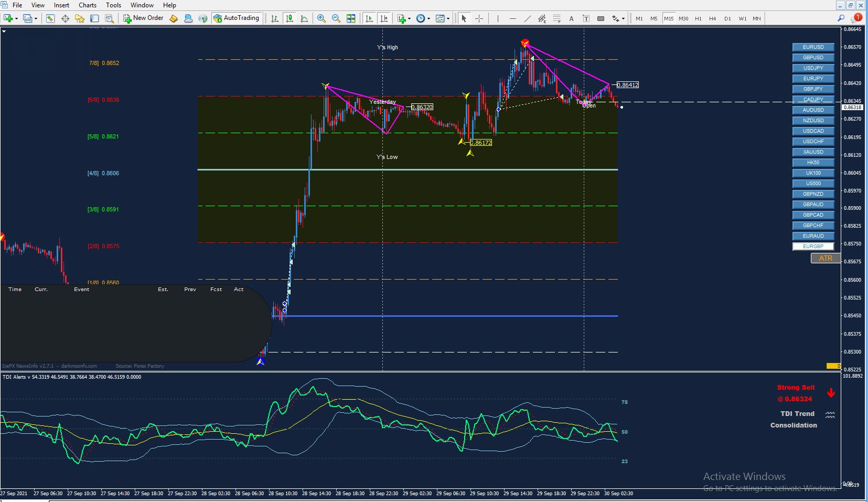Click the New Order button
Screen dimensions: 868x502
point(143,18)
